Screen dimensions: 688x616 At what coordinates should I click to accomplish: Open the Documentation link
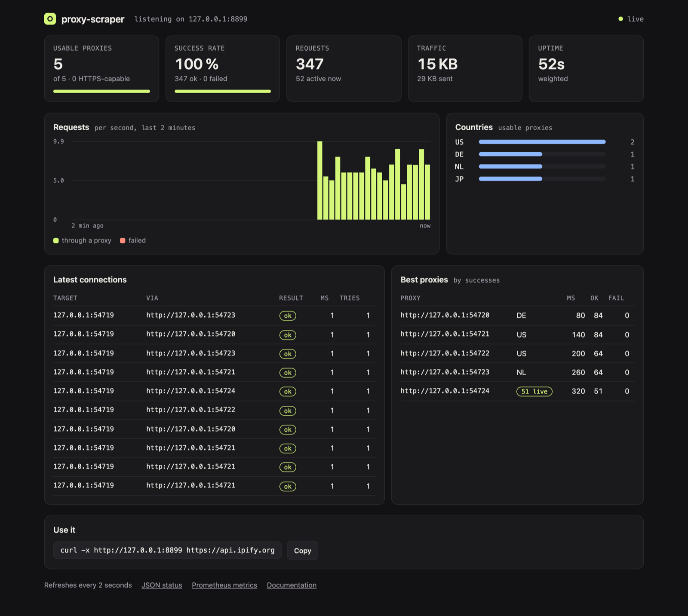click(292, 585)
